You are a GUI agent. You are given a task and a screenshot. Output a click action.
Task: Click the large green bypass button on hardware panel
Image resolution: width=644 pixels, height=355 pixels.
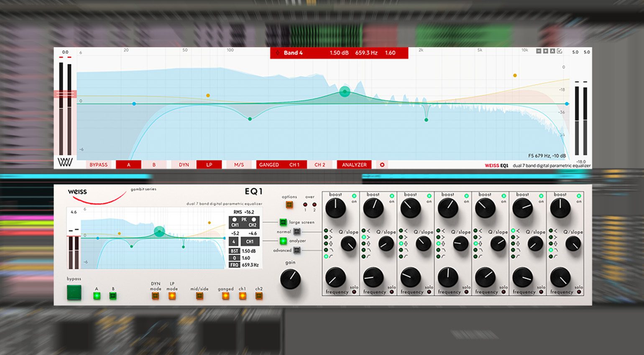pos(74,292)
